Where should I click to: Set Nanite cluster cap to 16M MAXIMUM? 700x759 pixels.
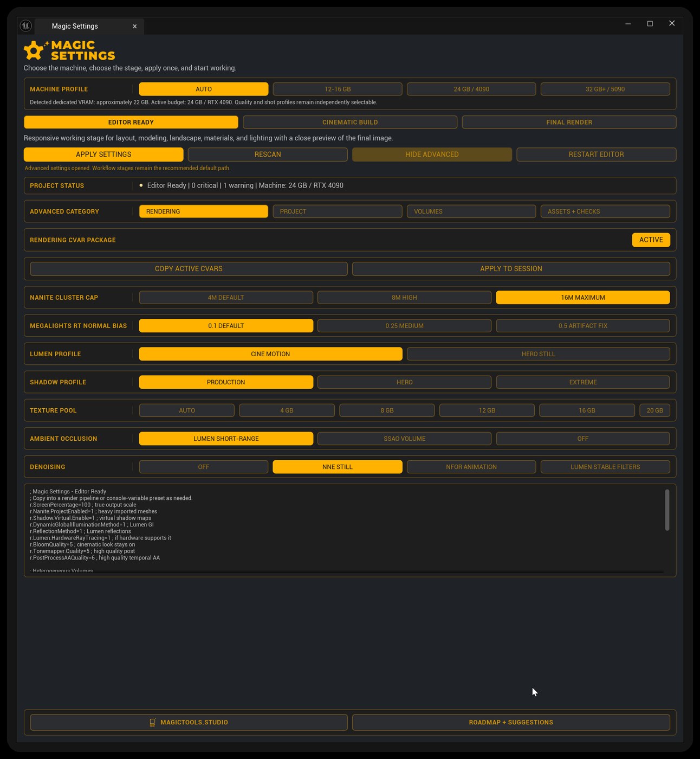[583, 298]
